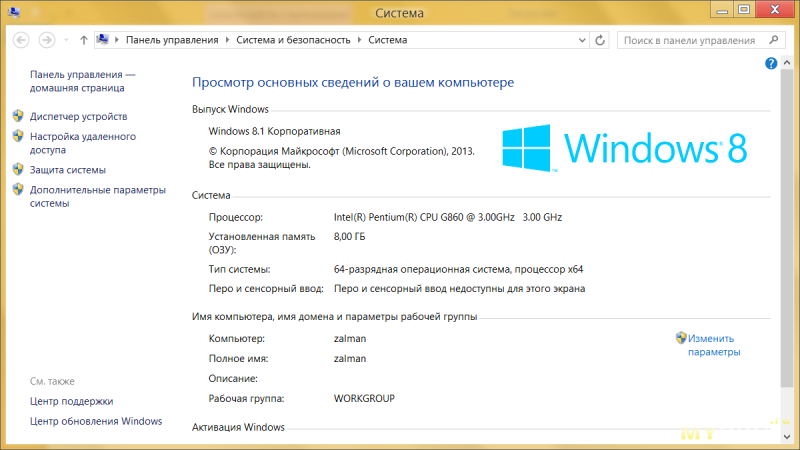This screenshot has width=800, height=450.
Task: Click zalman value next to Полное имя
Action: tap(350, 359)
